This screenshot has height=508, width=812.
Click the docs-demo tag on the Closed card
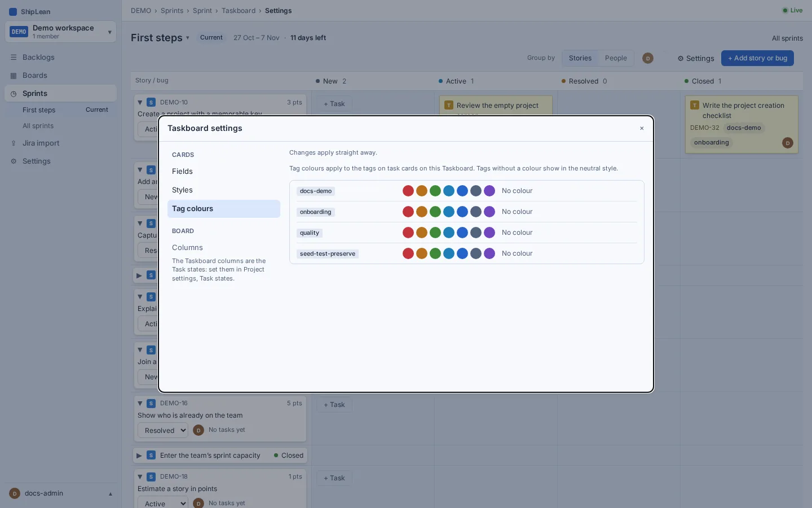pyautogui.click(x=744, y=128)
